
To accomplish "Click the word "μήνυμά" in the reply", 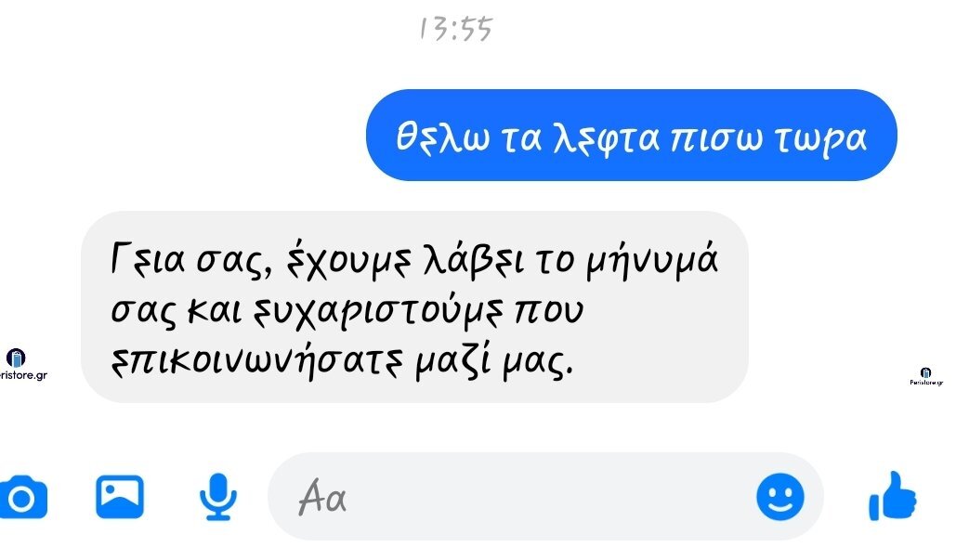I will 652,260.
